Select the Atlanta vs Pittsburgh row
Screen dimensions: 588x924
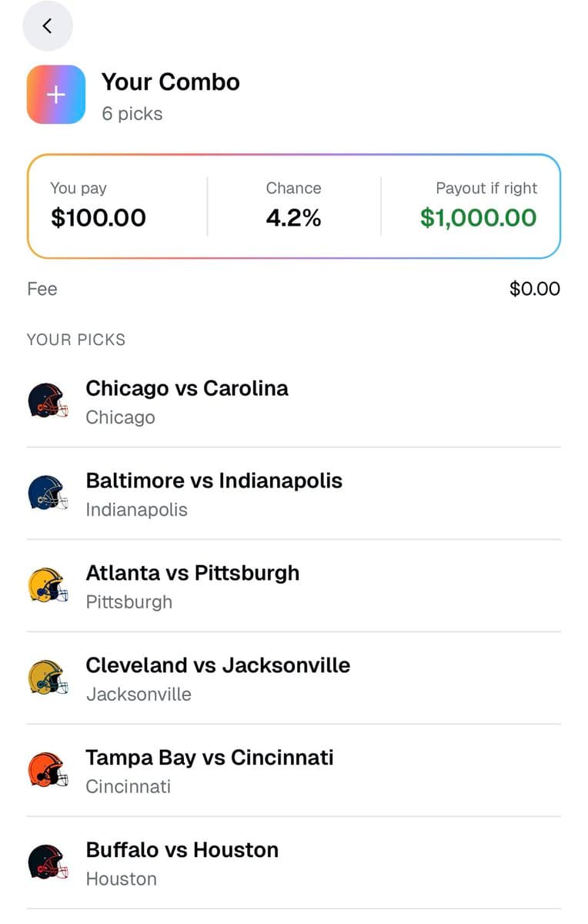(294, 586)
